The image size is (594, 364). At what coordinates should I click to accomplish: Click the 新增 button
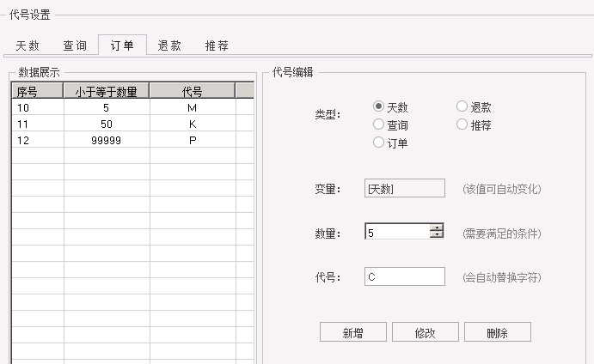coord(353,332)
